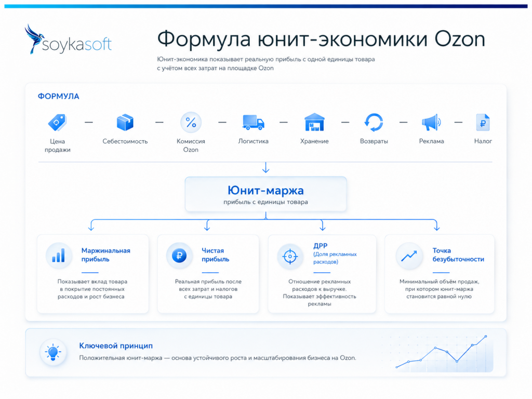532x399 pixels.
Task: Click the Реклама label
Action: click(x=431, y=141)
